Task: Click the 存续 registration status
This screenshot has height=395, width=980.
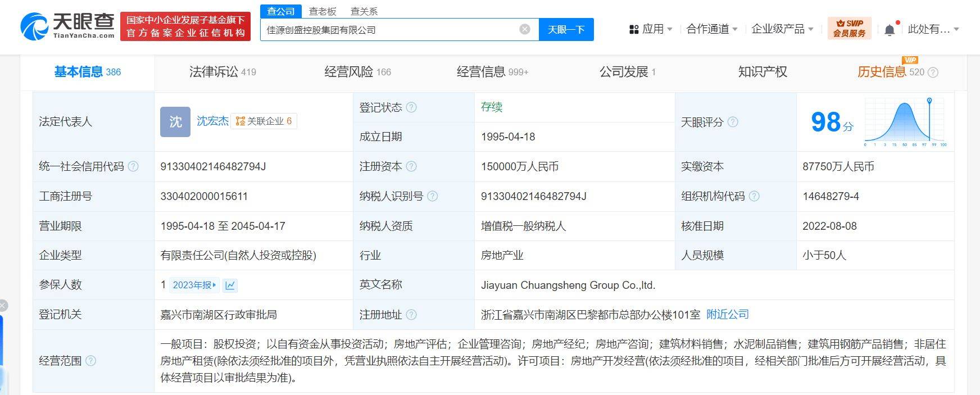Action: point(492,107)
